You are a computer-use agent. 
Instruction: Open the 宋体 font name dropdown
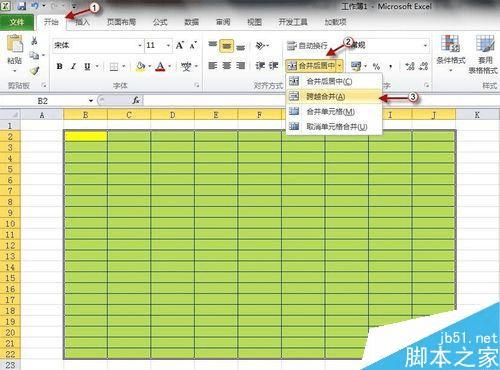[x=140, y=45]
